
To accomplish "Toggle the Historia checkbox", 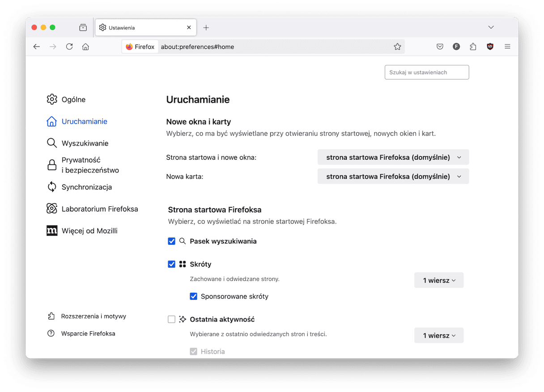I will tap(193, 352).
